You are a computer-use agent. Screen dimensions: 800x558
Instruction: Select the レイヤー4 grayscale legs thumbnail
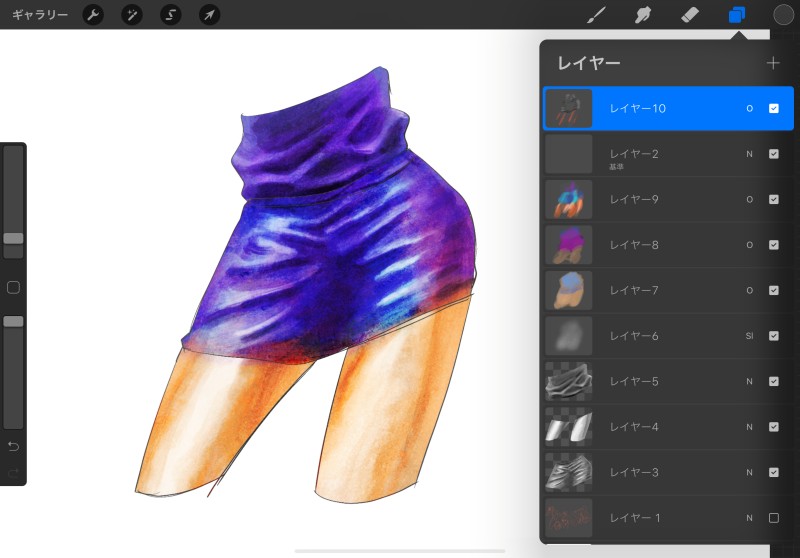pyautogui.click(x=568, y=426)
